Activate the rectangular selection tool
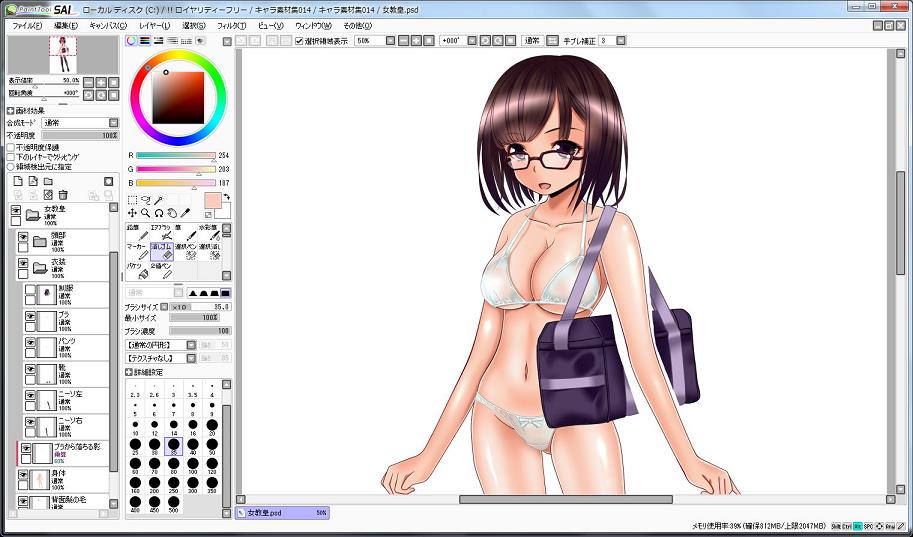The image size is (913, 537). pyautogui.click(x=133, y=200)
